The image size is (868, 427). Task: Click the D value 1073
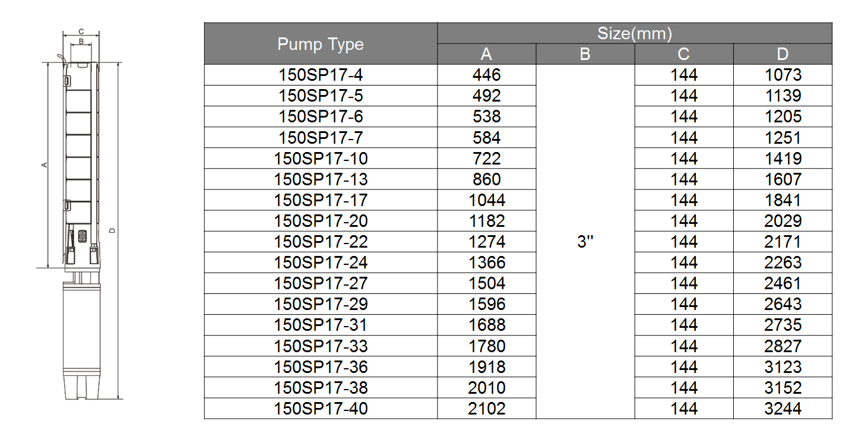[783, 75]
